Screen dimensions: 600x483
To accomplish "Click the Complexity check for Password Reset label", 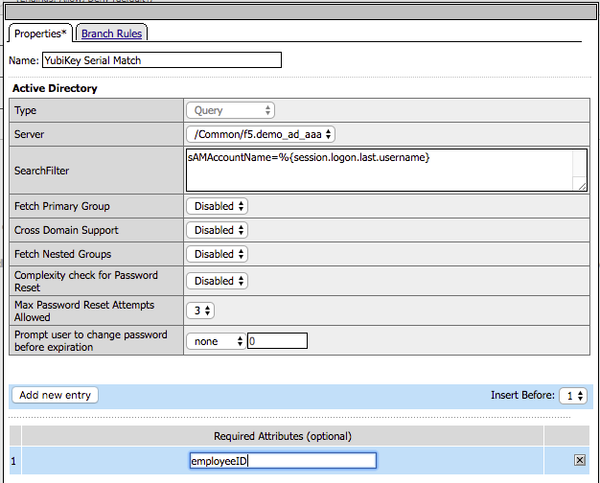I will click(x=86, y=281).
